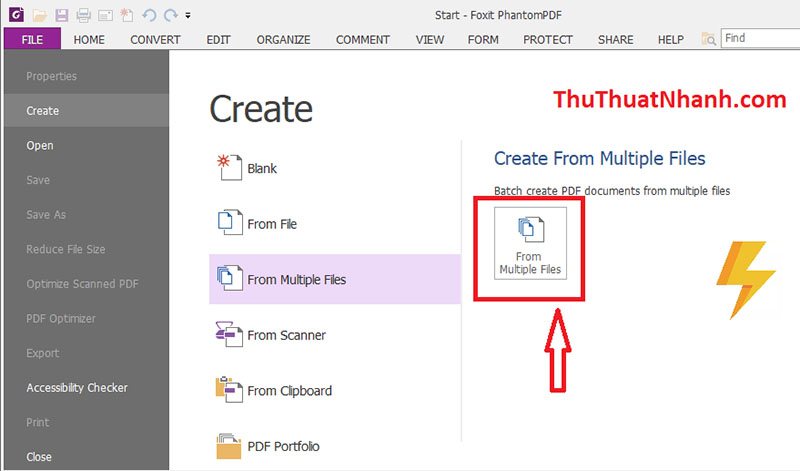This screenshot has width=800, height=471.
Task: Click the Undo arrow icon
Action: click(x=149, y=15)
